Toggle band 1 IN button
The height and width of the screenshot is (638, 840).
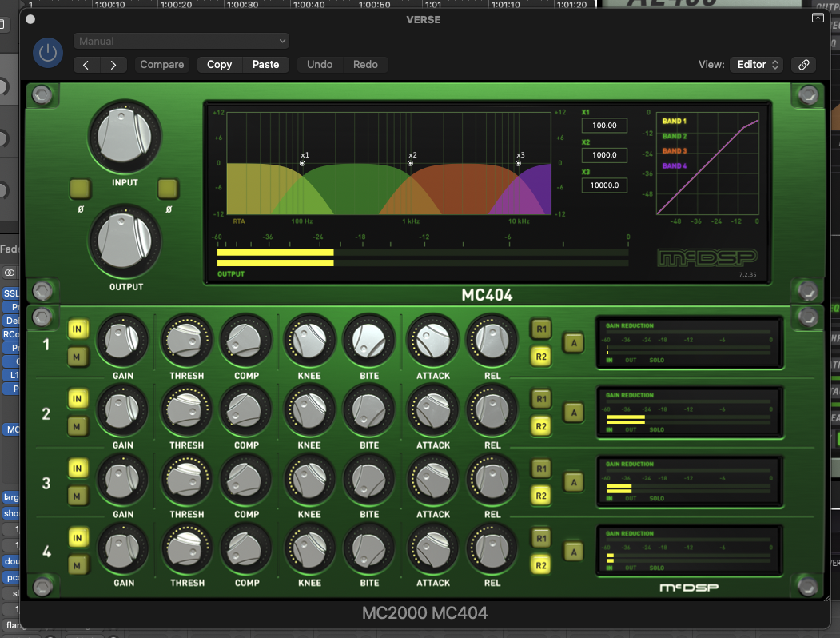[78, 329]
